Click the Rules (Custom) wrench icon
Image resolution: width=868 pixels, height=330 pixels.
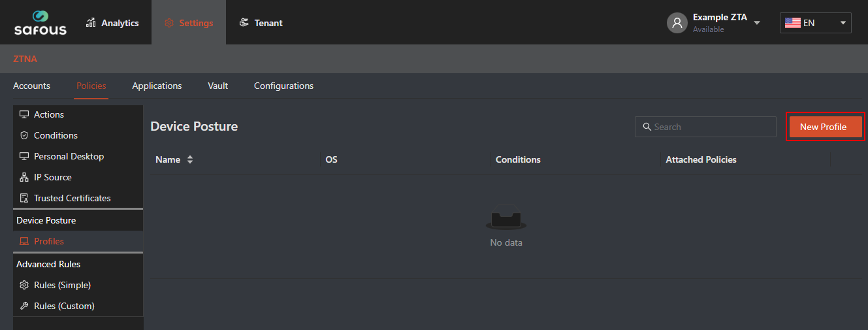[24, 306]
